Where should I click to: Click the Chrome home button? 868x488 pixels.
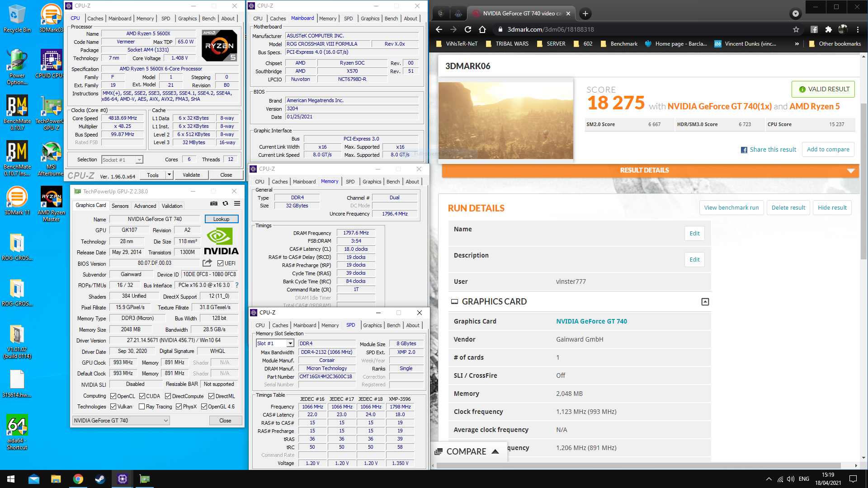point(482,29)
